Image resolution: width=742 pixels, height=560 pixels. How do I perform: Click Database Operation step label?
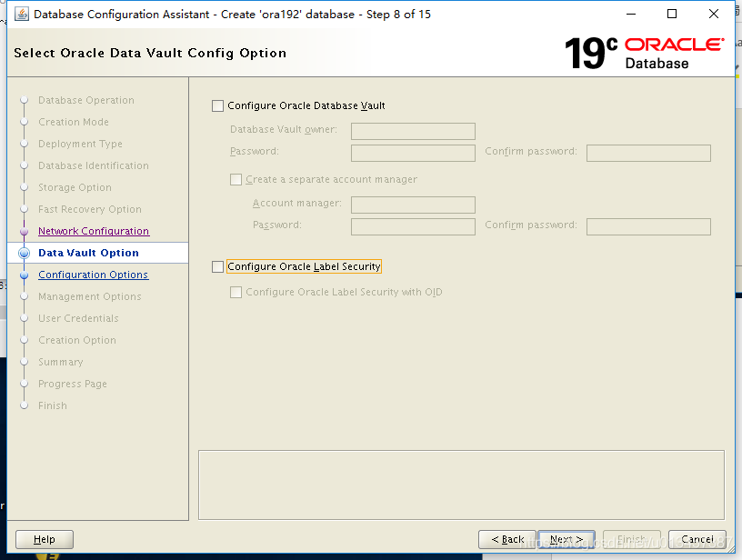click(x=86, y=100)
